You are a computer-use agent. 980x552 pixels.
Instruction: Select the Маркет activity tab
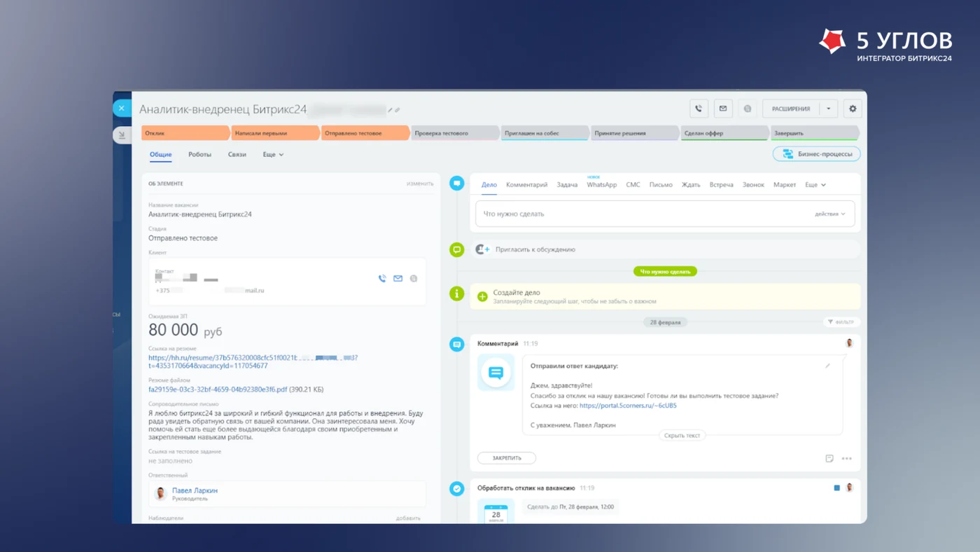785,185
